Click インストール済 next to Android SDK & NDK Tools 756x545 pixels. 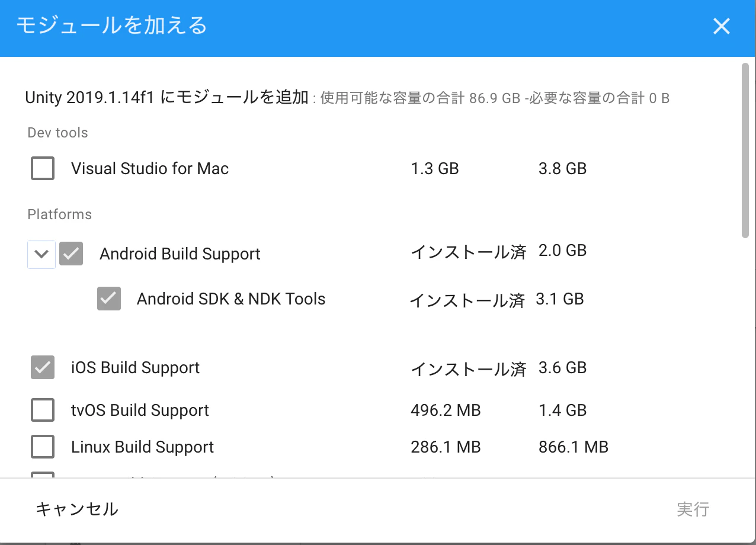469,299
